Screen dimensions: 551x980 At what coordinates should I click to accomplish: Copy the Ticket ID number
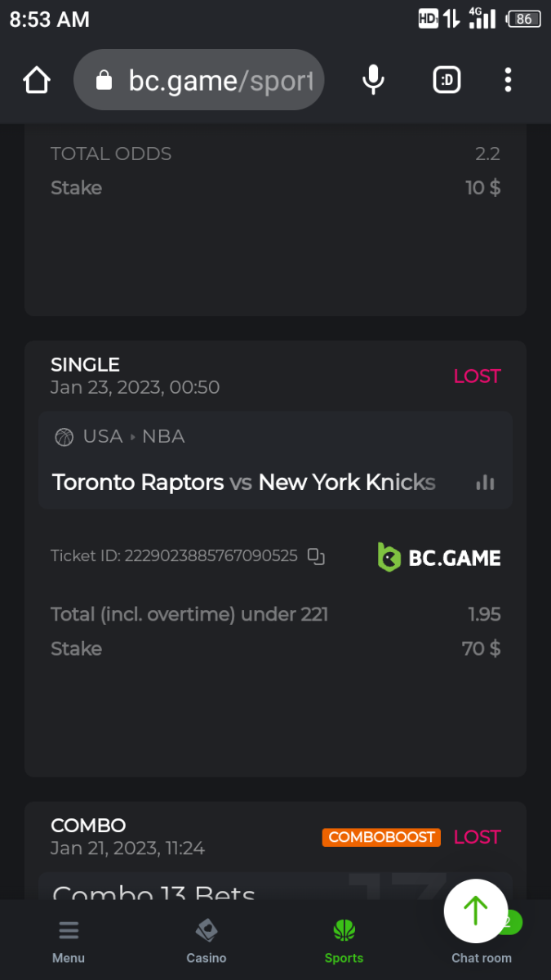click(x=316, y=556)
